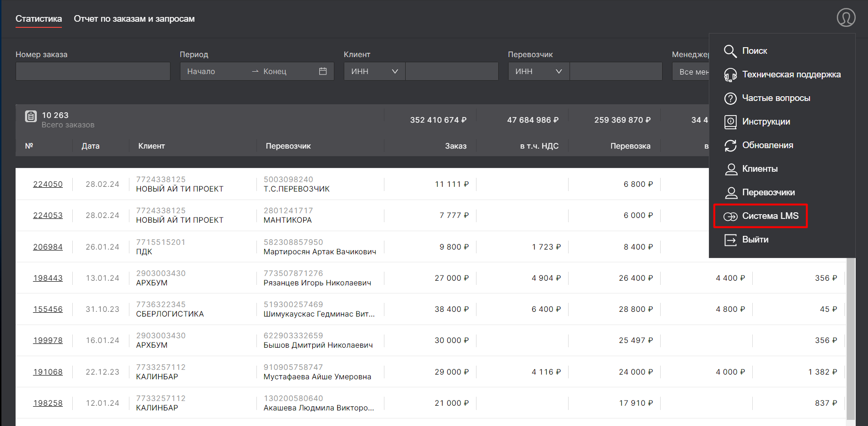The image size is (868, 426).
Task: Click the Инструкции document icon
Action: [730, 122]
